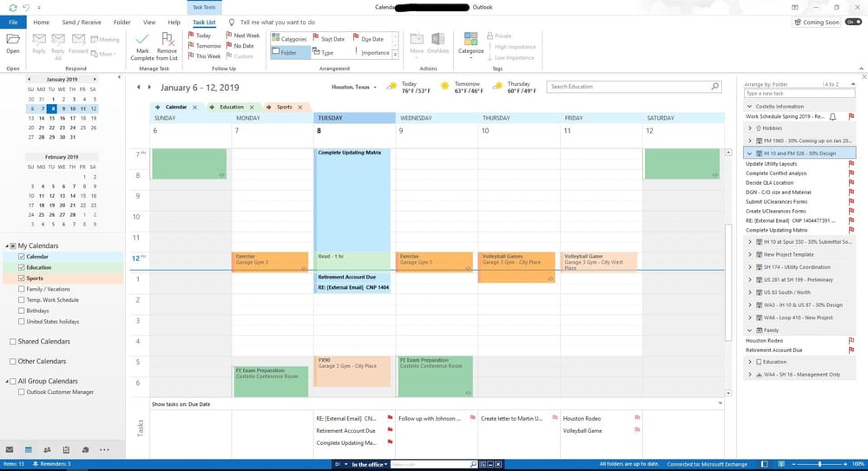The image size is (868, 471).
Task: Open Tasks view from navigation bar
Action: (x=67, y=450)
